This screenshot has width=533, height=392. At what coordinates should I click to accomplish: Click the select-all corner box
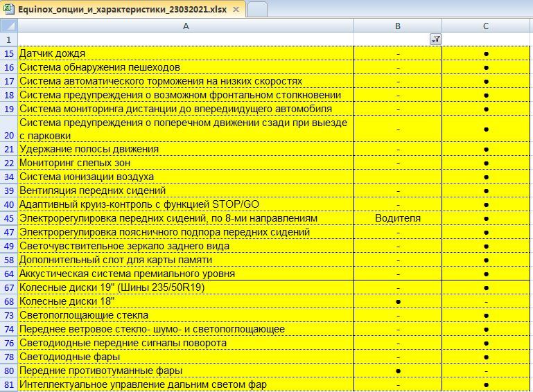[8, 26]
